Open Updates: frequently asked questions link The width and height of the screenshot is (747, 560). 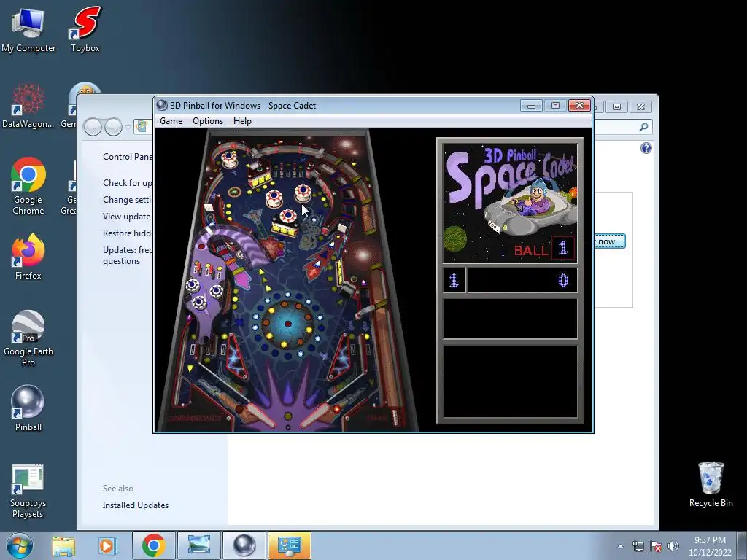(x=128, y=255)
